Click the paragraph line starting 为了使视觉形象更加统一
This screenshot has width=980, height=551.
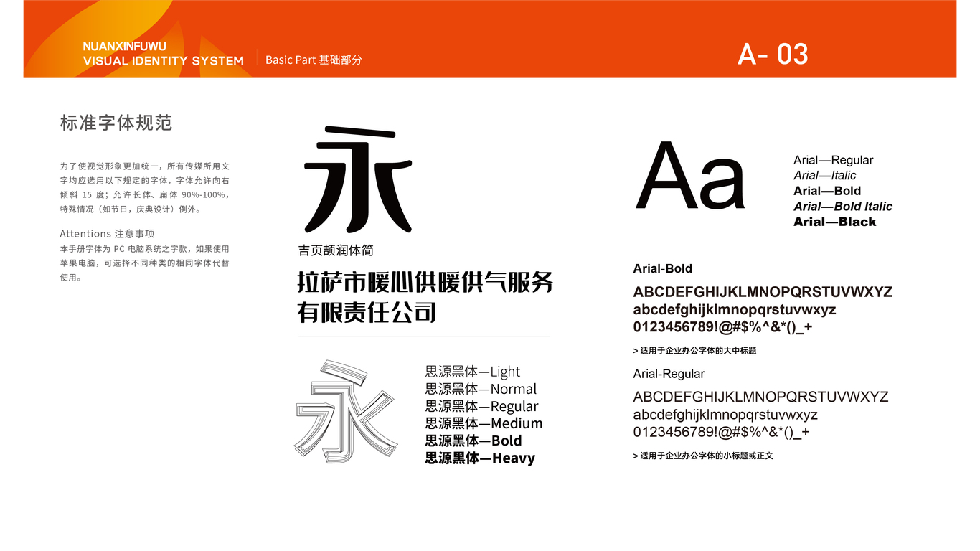(x=144, y=166)
